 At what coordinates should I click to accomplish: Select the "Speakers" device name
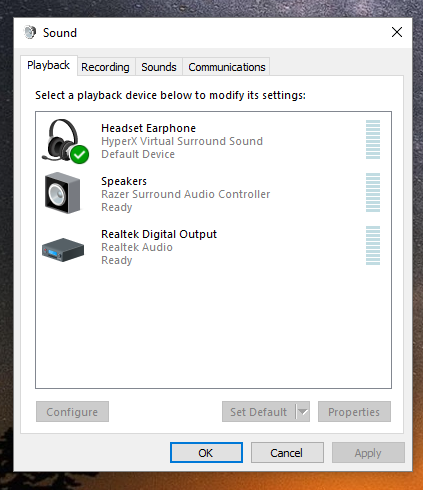point(124,181)
